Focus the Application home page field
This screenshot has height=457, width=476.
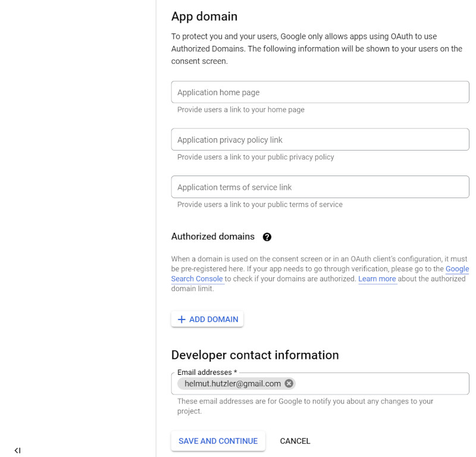point(320,92)
